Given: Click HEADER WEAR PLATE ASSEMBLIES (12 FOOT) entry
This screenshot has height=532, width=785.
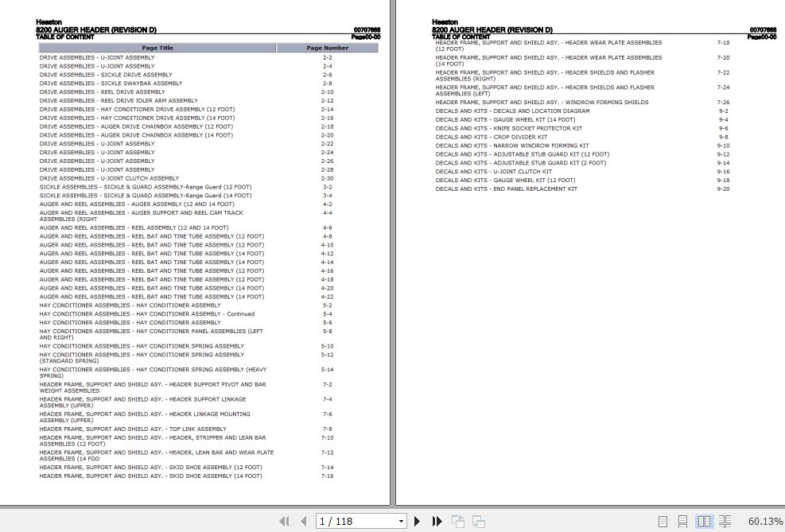Looking at the screenshot, I should click(549, 45).
